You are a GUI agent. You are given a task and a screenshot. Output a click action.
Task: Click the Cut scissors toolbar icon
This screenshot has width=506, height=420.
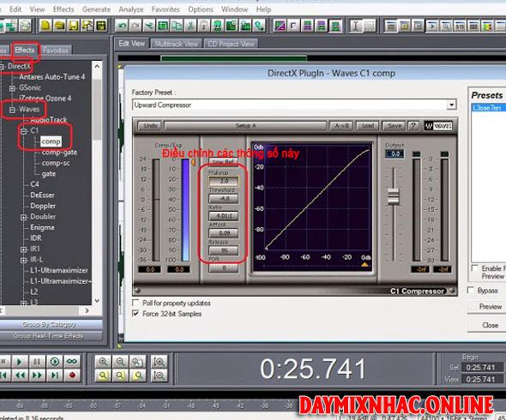click(x=190, y=26)
